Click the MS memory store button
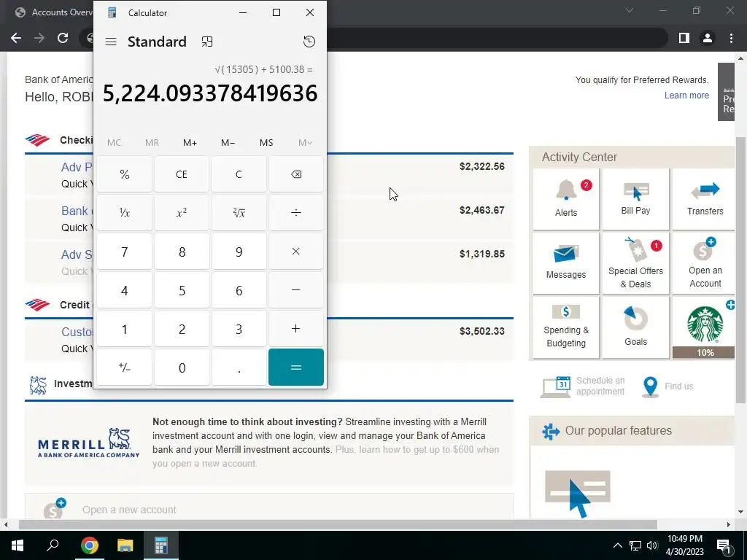The width and height of the screenshot is (747, 560). tap(266, 142)
